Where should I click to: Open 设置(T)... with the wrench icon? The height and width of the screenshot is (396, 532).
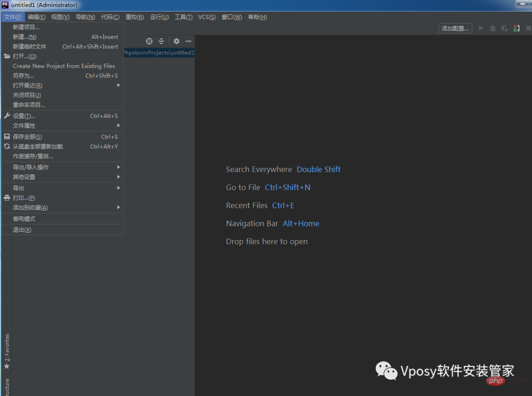(x=63, y=116)
